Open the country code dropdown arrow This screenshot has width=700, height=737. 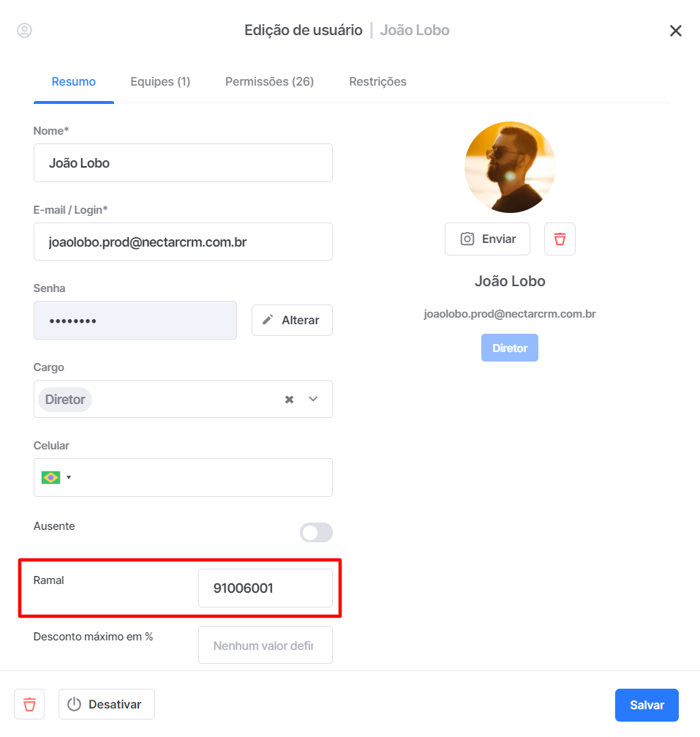point(69,477)
